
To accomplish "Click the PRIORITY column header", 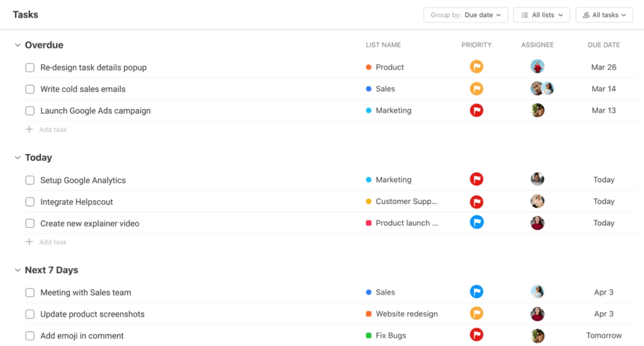I will click(477, 45).
